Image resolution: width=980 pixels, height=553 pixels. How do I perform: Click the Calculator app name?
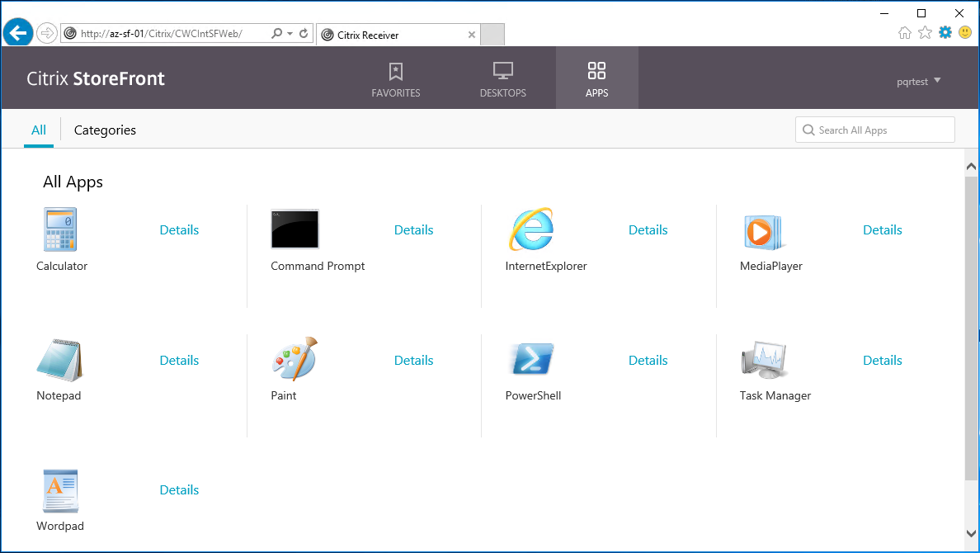(62, 266)
